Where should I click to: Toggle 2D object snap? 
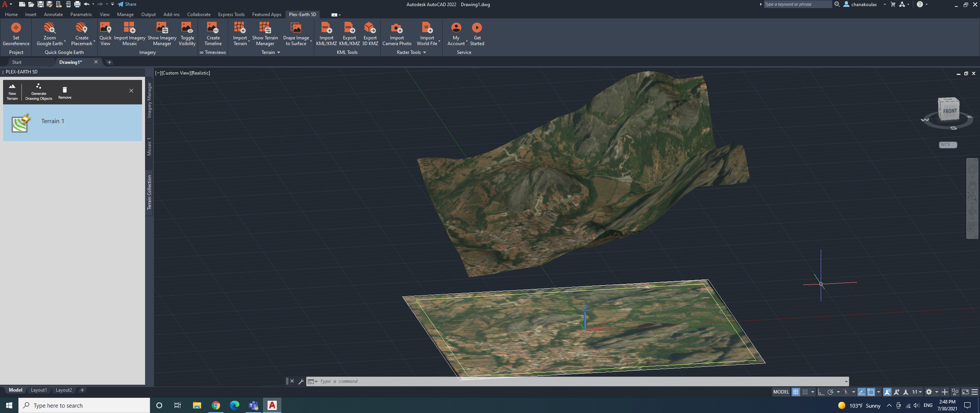pyautogui.click(x=871, y=392)
